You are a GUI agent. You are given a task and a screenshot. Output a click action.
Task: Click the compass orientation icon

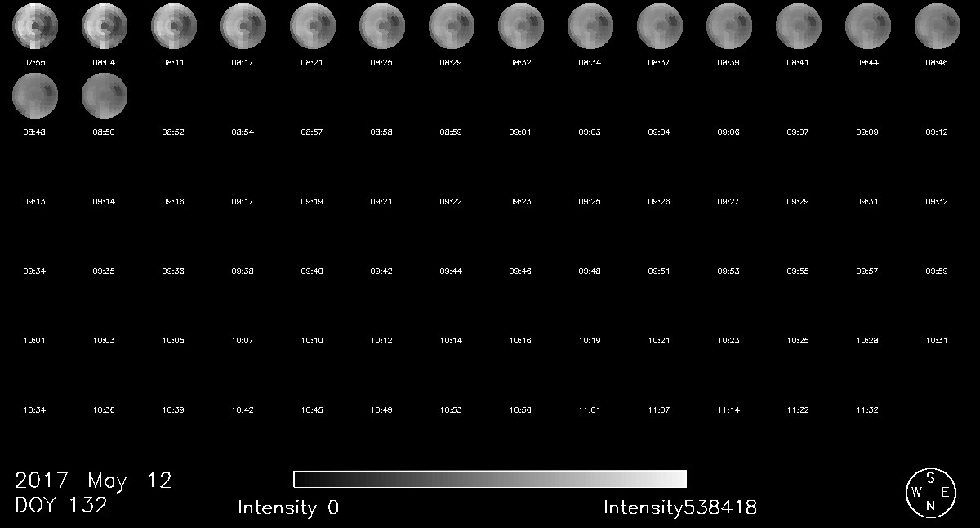[929, 493]
